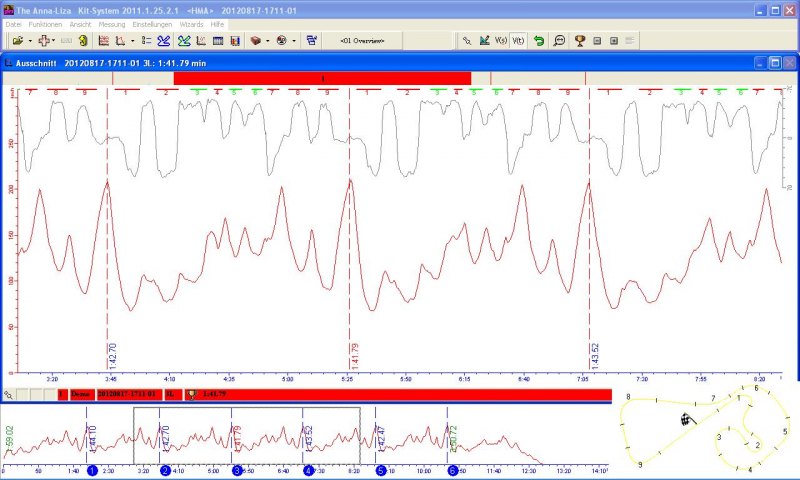Click the trophy best lap icon

(x=579, y=41)
